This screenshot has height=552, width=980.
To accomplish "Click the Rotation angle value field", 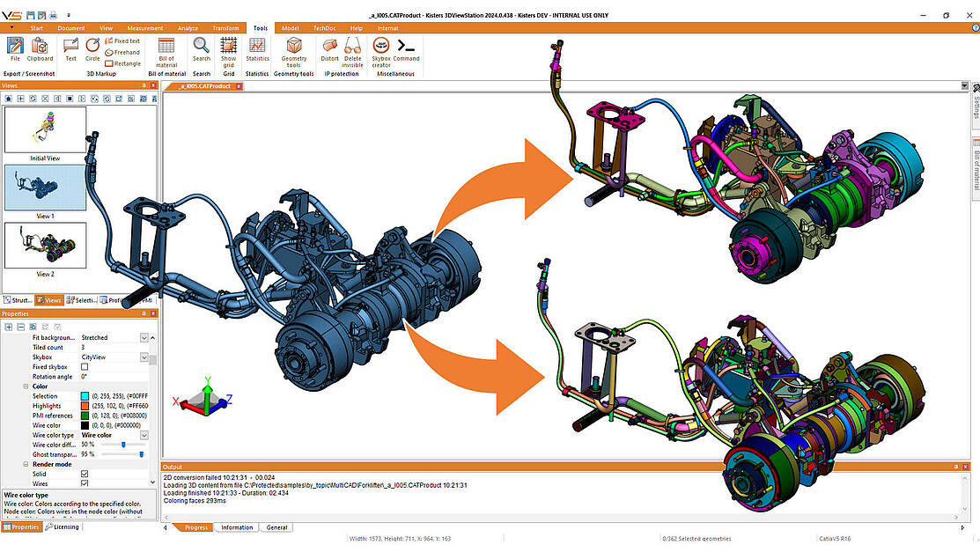I will (114, 377).
